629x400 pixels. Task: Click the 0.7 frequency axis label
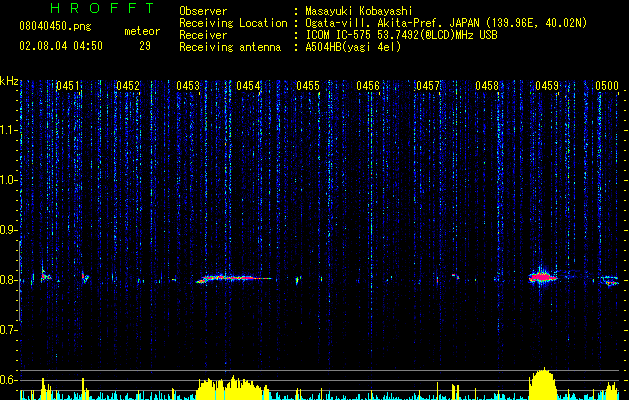click(x=7, y=330)
